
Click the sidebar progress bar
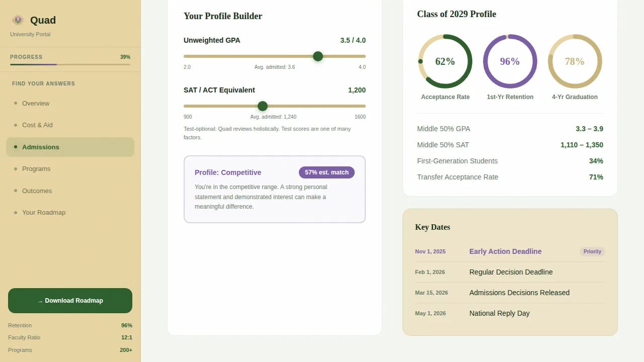coord(70,64)
